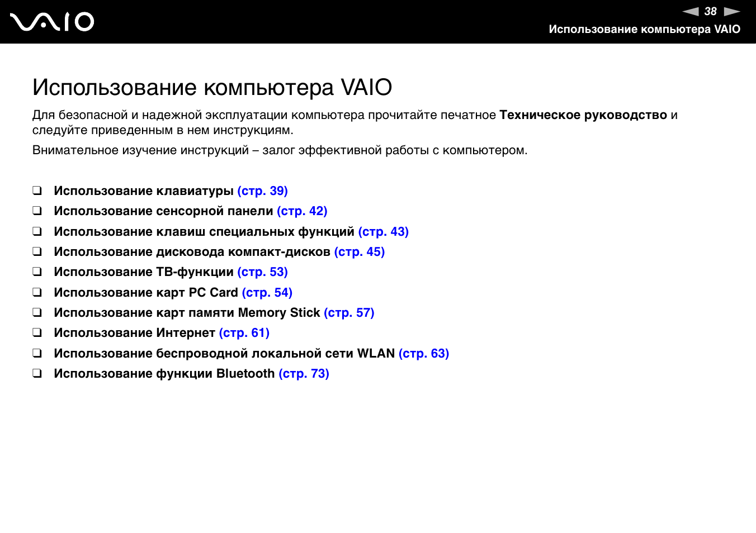Open link (стр. 53) for TV function

point(263,272)
